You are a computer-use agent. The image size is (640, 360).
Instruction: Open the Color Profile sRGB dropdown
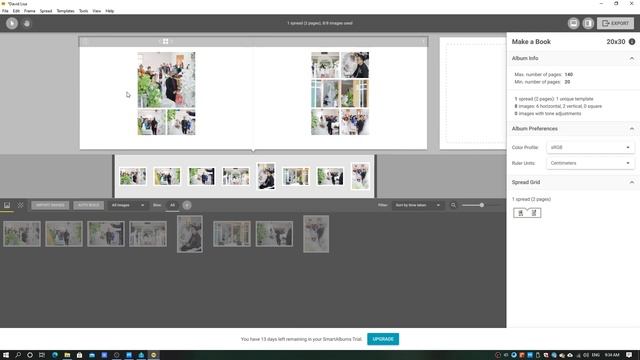click(590, 147)
